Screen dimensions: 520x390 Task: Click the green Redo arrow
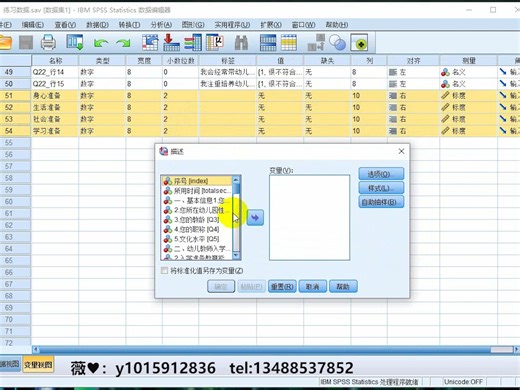(123, 43)
